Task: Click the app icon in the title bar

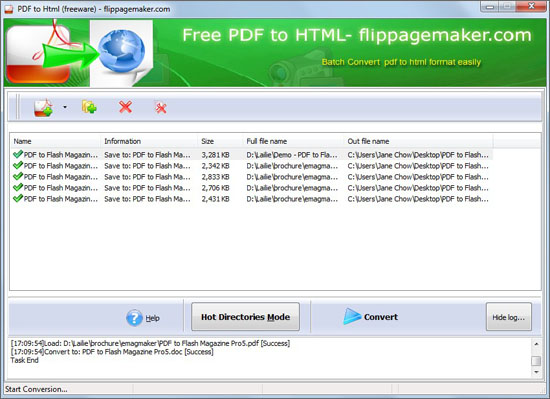Action: tap(8, 9)
